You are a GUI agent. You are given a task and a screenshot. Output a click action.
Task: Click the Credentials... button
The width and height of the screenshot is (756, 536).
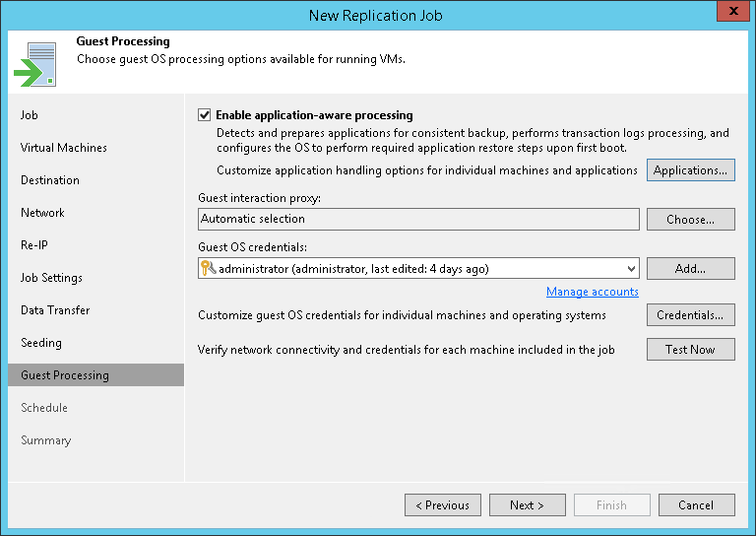690,314
